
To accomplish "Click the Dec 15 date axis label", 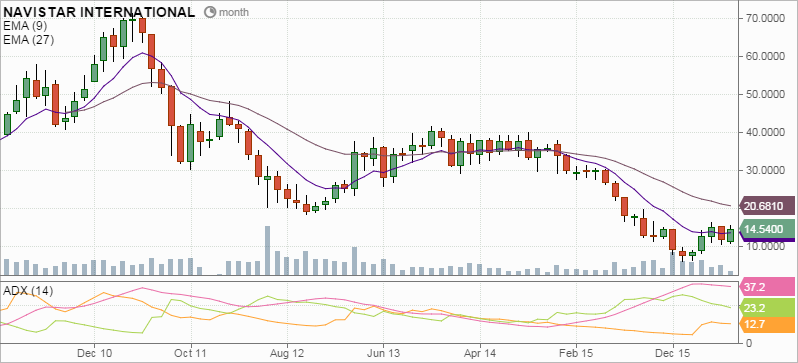I will click(x=672, y=352).
